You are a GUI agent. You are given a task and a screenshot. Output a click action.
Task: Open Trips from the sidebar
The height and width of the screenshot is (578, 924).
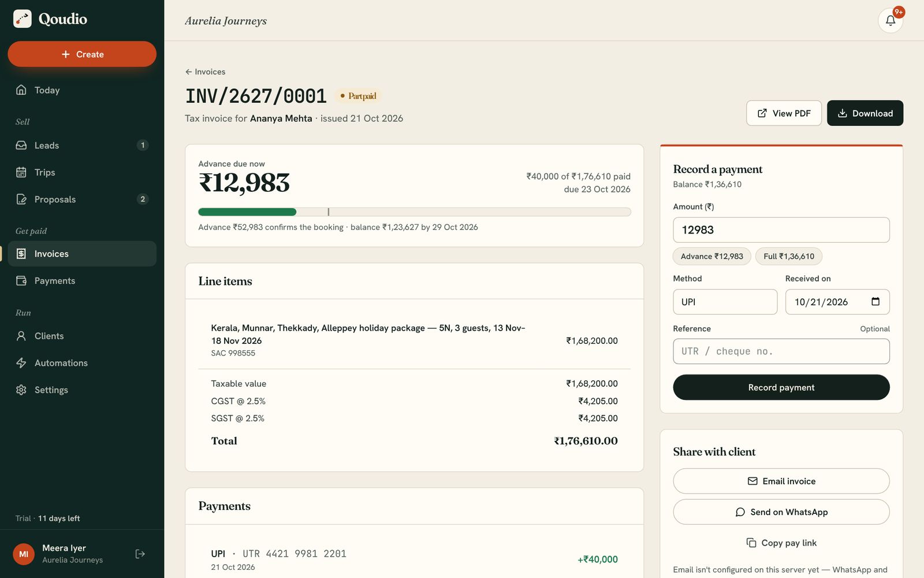click(x=82, y=172)
